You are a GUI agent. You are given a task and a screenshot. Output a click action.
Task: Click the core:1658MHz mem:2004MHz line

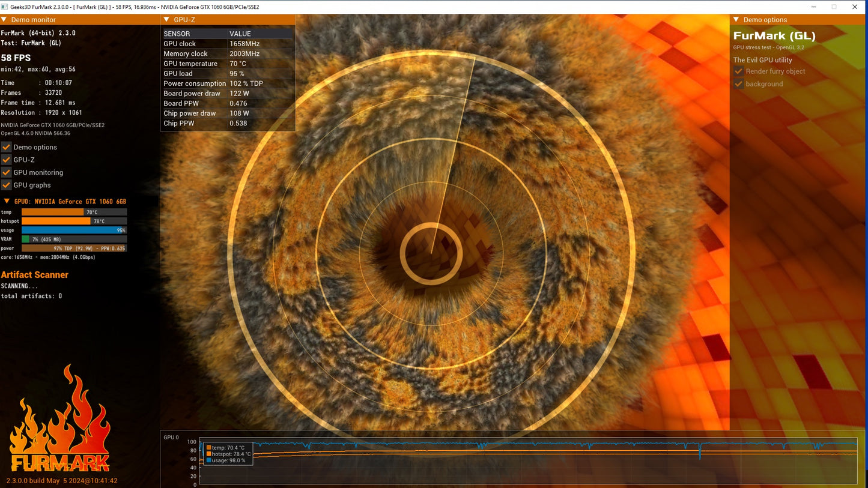[x=48, y=258]
